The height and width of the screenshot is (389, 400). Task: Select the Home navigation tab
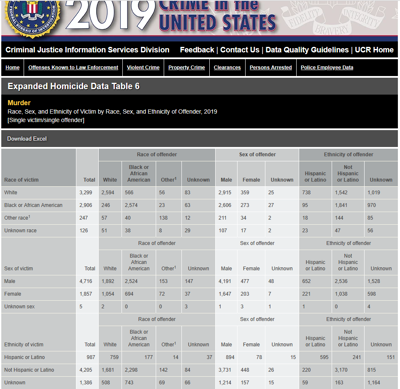point(13,68)
